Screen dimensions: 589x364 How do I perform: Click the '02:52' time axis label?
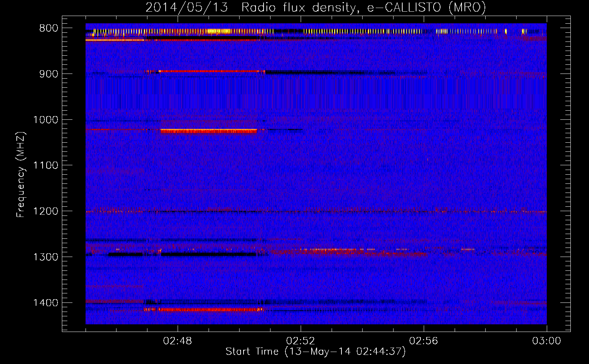[x=301, y=341]
